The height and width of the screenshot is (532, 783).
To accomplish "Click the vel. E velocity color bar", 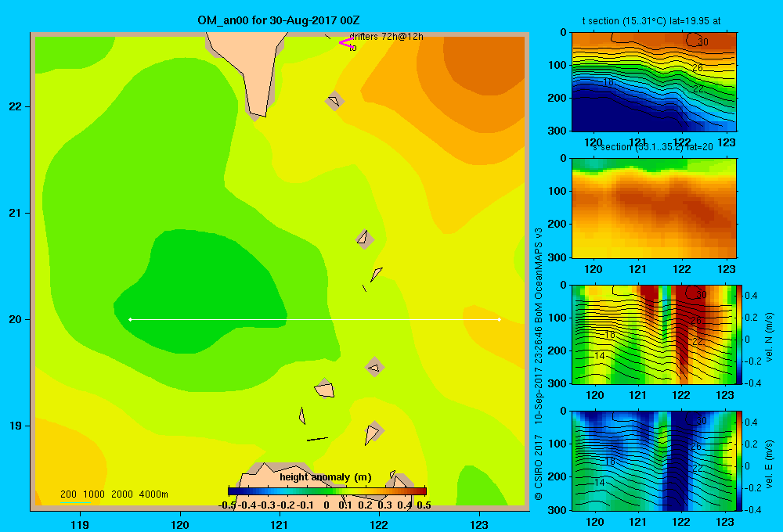I will click(x=739, y=461).
